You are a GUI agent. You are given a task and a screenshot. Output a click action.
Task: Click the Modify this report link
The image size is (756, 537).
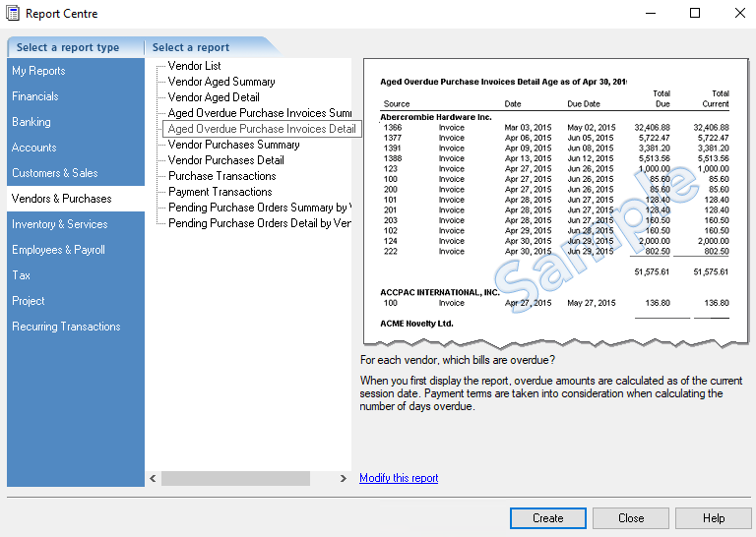tap(399, 478)
